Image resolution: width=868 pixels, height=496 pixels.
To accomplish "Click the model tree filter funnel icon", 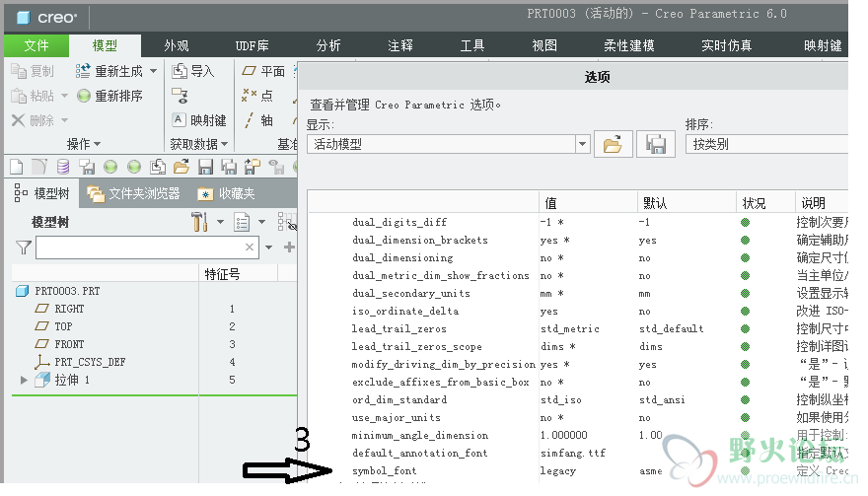I will point(24,247).
